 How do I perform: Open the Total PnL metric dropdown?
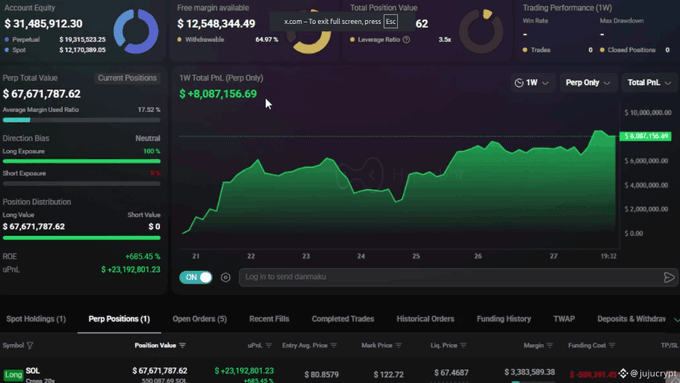pos(649,83)
